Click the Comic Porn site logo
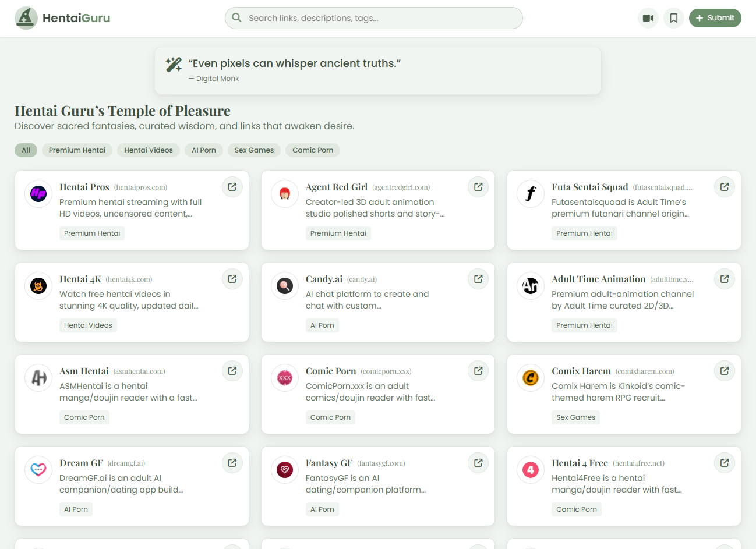Screen dimensions: 756x549 click(x=285, y=378)
